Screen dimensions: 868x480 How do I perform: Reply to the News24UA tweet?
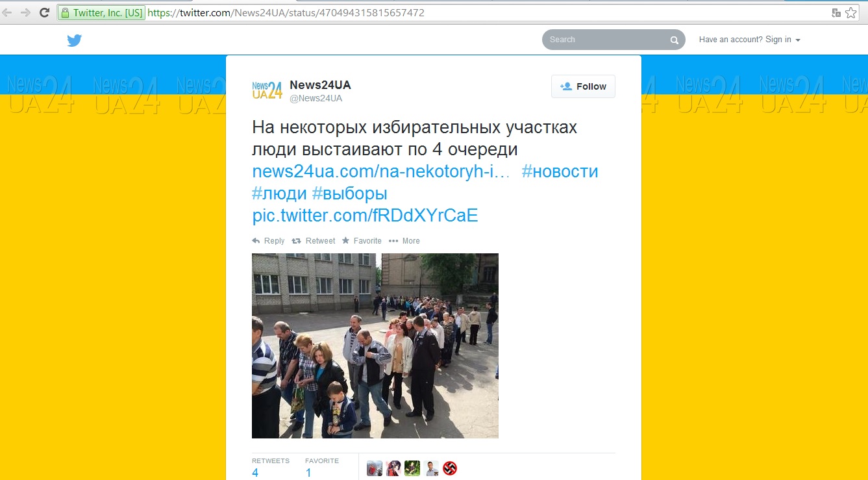(268, 241)
